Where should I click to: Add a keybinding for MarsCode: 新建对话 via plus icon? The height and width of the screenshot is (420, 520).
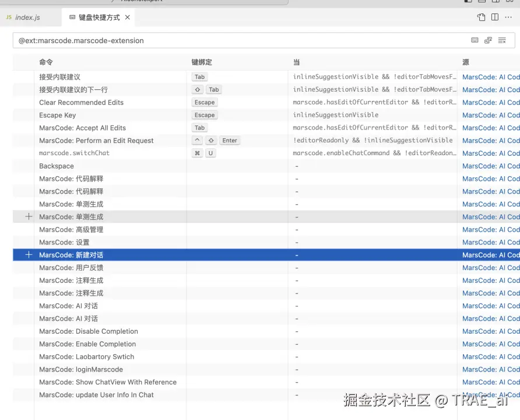pyautogui.click(x=28, y=255)
